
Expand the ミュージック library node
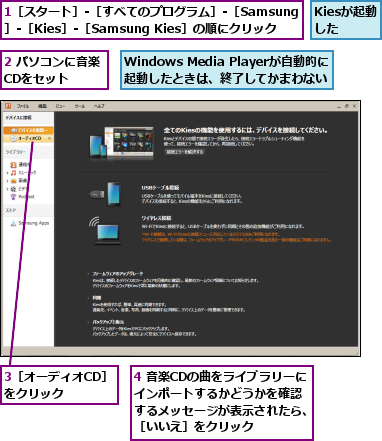pyautogui.click(x=7, y=173)
